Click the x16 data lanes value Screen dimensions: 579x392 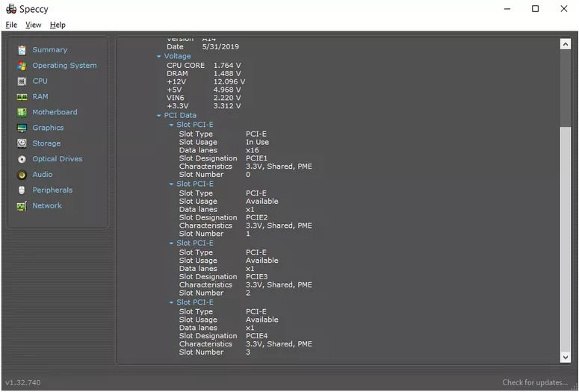coord(253,150)
